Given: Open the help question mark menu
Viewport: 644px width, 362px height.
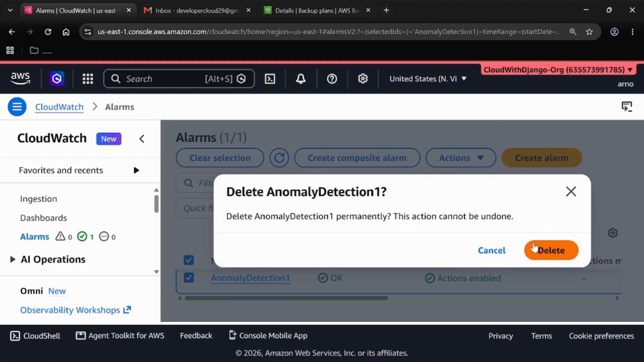Looking at the screenshot, I should pyautogui.click(x=332, y=79).
